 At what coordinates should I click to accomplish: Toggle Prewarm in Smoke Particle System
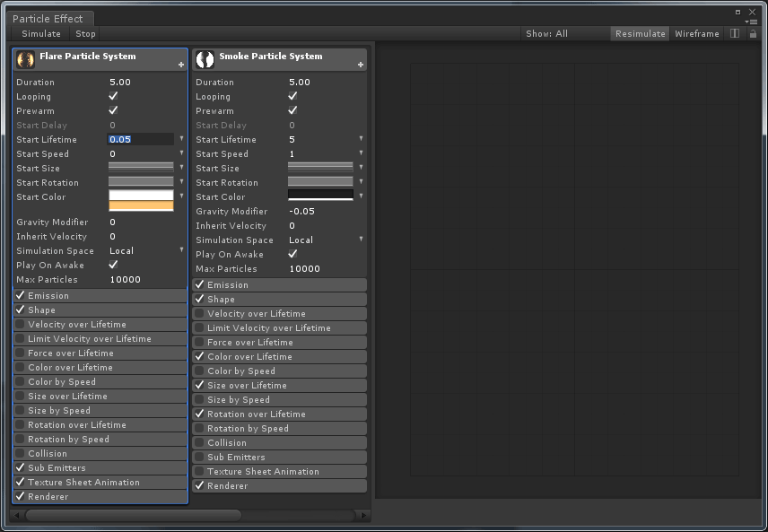pos(292,110)
